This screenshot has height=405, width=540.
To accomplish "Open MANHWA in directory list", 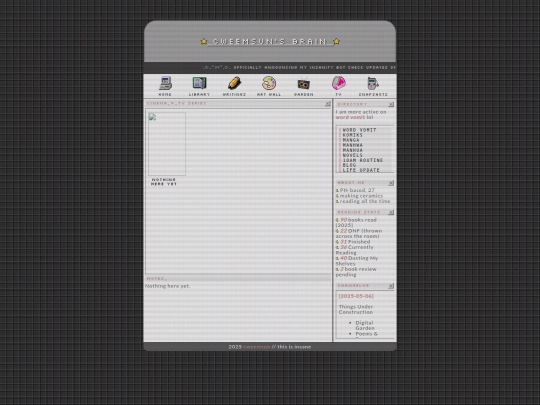I will (352, 145).
